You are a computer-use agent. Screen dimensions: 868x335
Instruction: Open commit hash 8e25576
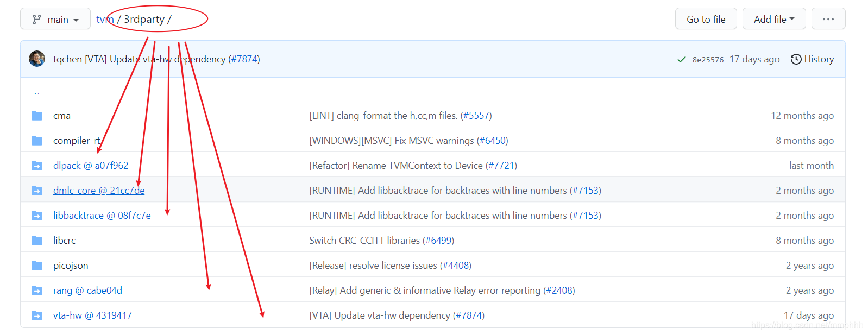pyautogui.click(x=708, y=60)
